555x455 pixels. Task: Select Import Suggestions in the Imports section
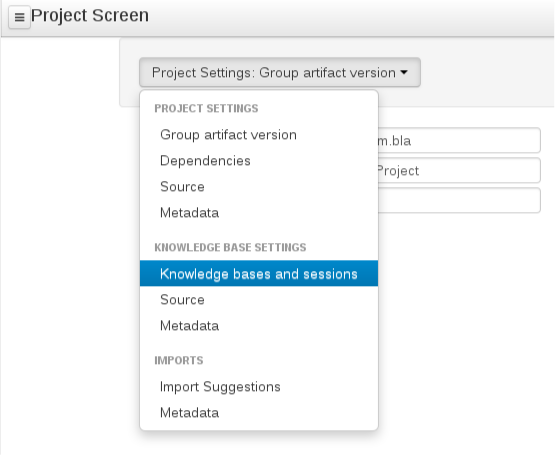[259, 387]
